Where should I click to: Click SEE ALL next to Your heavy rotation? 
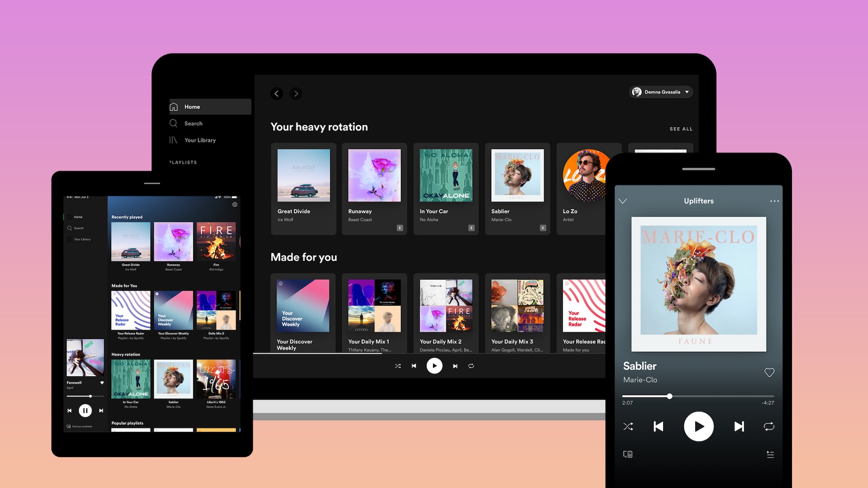[x=681, y=129]
